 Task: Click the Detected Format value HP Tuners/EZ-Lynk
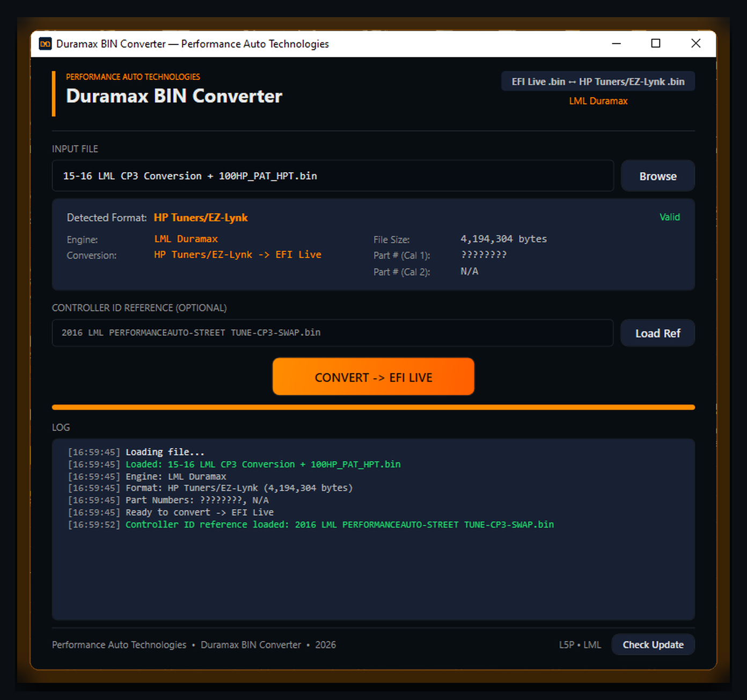(201, 218)
